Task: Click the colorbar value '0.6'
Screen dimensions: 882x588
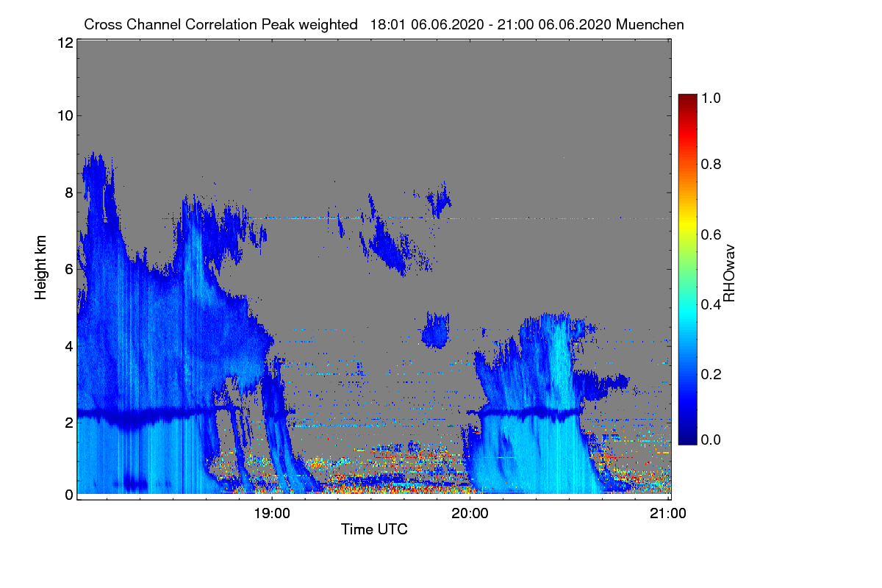Action: pyautogui.click(x=710, y=234)
